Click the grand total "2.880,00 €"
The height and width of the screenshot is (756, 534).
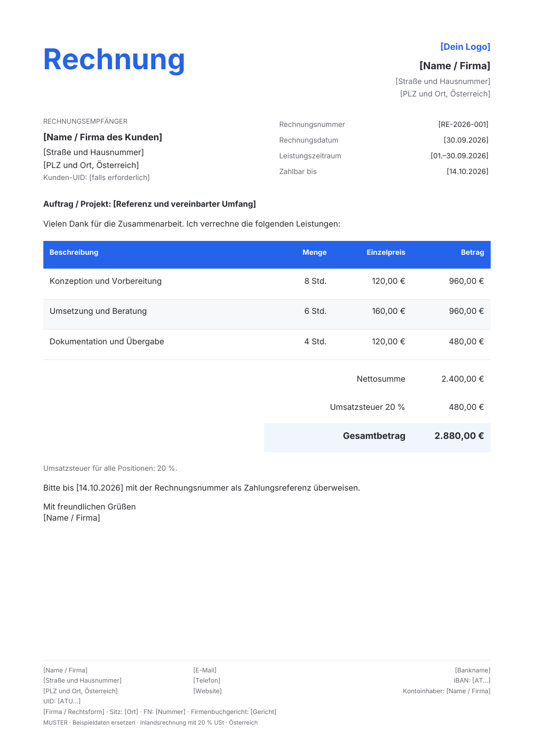point(459,436)
